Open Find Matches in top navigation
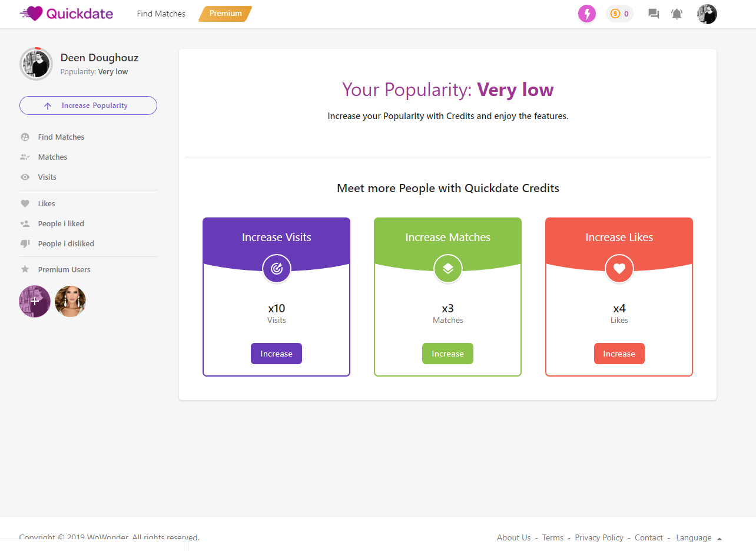Viewport: 756px width, 551px height. 161,14
